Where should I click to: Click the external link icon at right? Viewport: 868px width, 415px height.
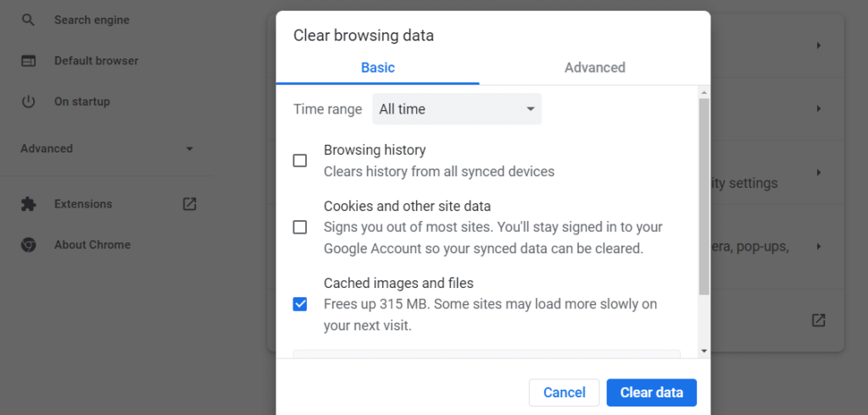click(818, 320)
